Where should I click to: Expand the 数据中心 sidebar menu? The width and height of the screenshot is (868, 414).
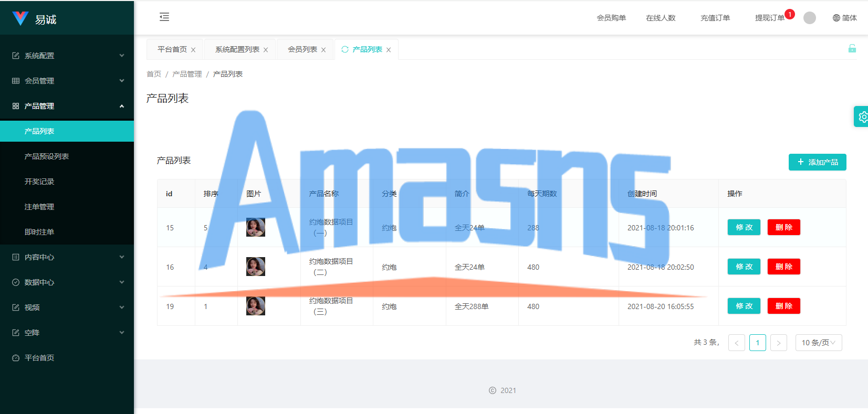(67, 282)
